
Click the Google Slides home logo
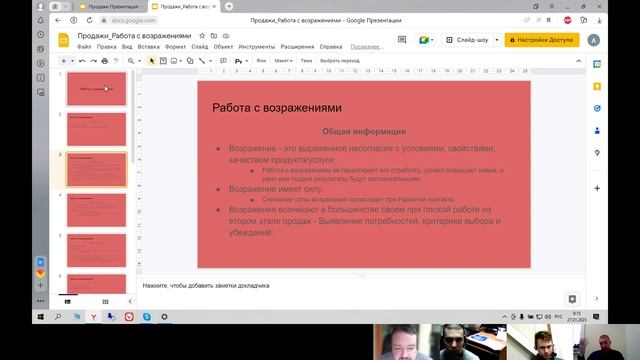64,40
